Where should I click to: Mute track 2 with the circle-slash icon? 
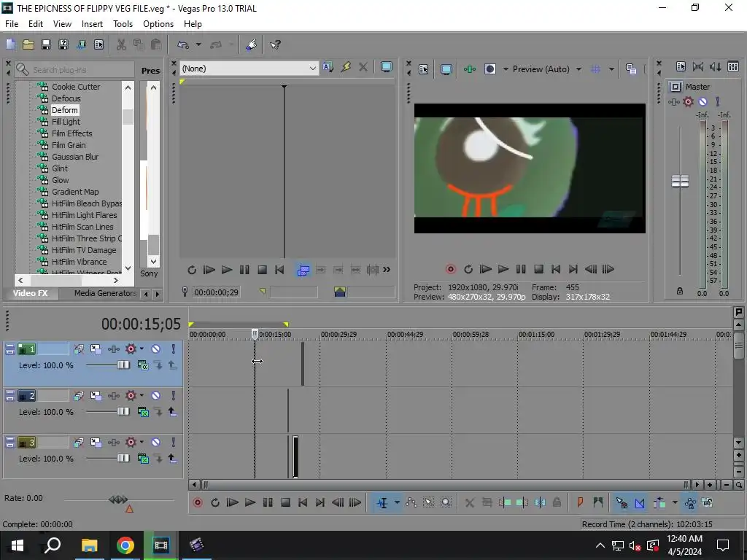156,396
